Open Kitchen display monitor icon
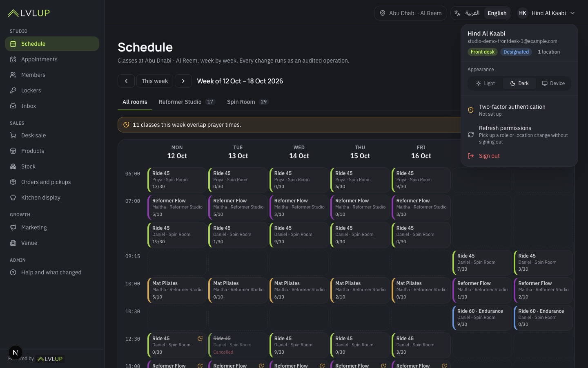Image resolution: width=588 pixels, height=368 pixels. pyautogui.click(x=13, y=197)
